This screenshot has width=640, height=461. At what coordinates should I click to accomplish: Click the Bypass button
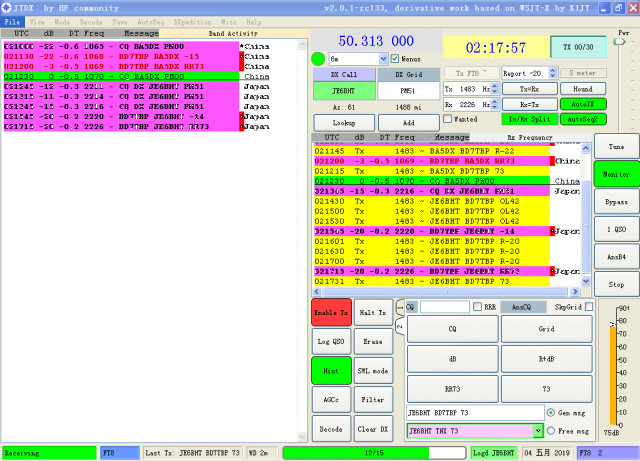[x=616, y=202]
